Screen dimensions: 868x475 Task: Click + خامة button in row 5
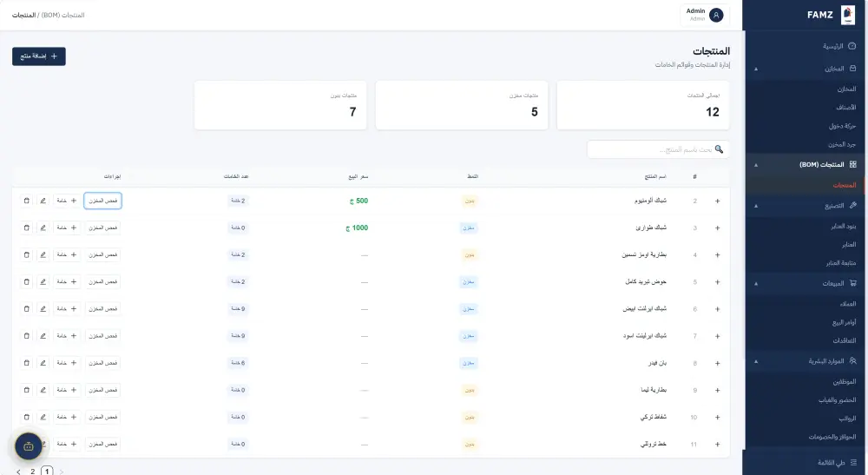67,282
